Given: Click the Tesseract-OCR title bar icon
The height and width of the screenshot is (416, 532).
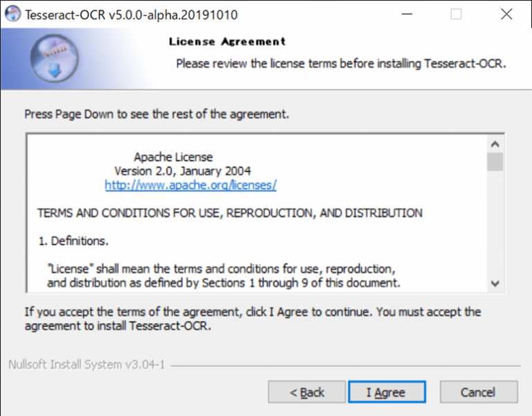Looking at the screenshot, I should pos(12,14).
